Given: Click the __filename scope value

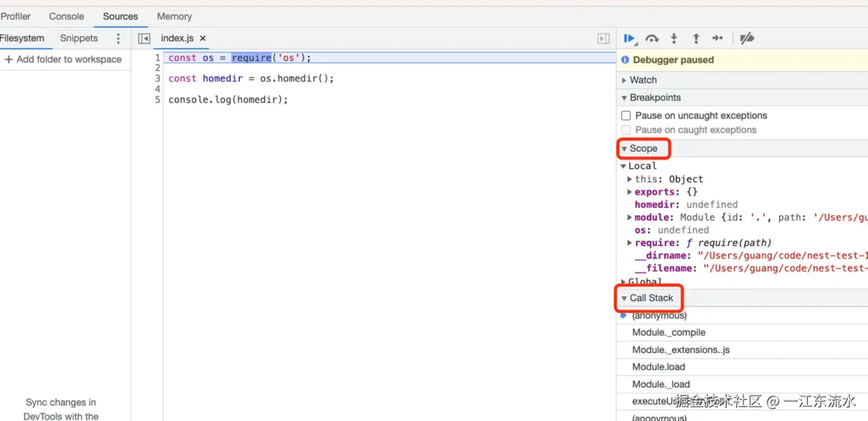Looking at the screenshot, I should coord(785,269).
